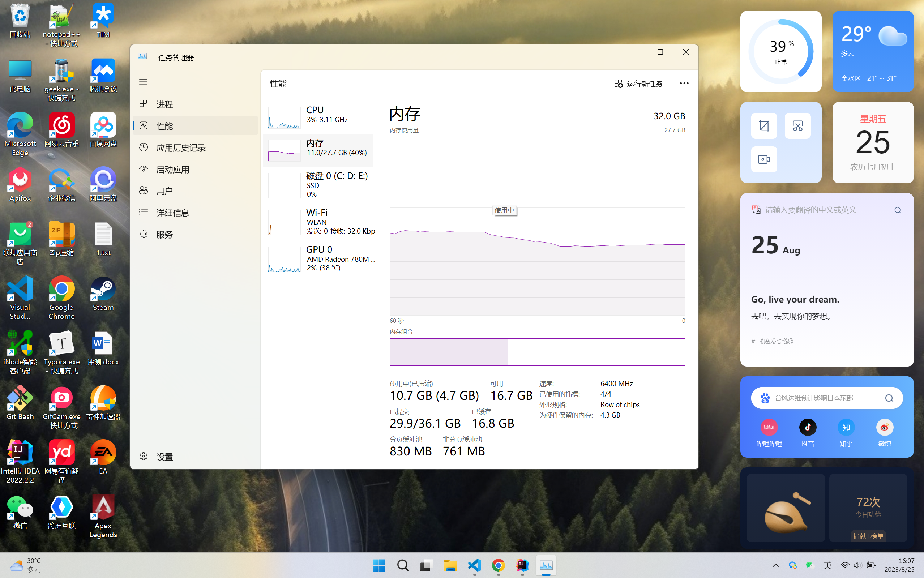924x578 pixels.
Task: Open 企业微信 (WeCom) desktop icon
Action: (61, 184)
